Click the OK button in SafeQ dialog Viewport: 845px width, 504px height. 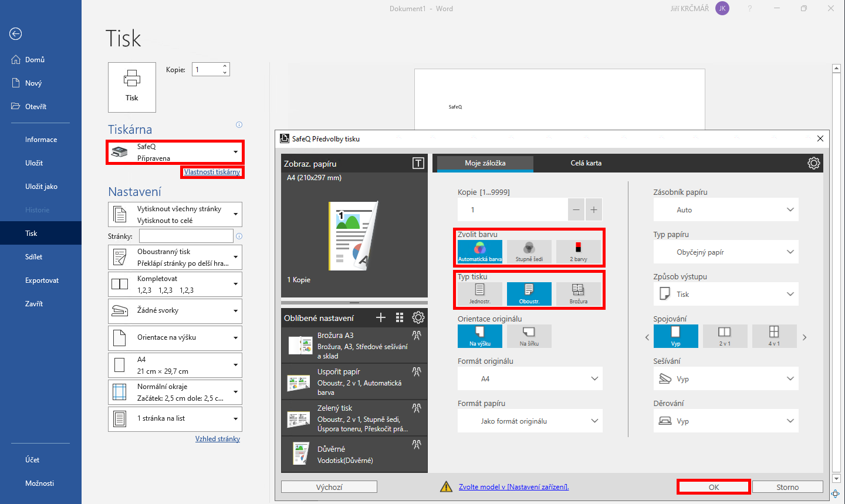click(x=714, y=487)
